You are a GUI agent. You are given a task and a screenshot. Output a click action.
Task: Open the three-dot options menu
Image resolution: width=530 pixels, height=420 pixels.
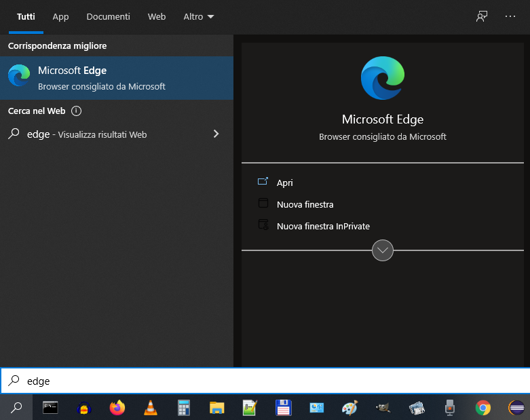pos(510,16)
